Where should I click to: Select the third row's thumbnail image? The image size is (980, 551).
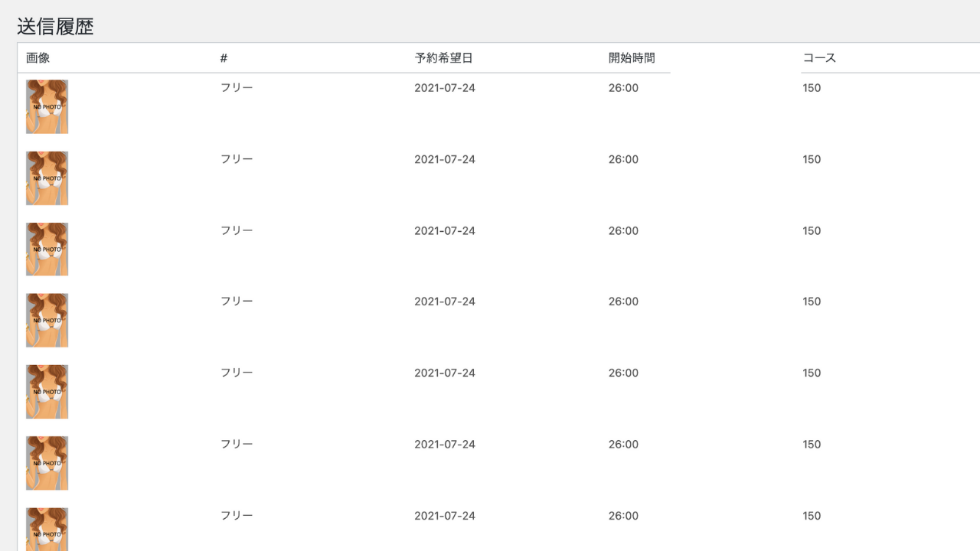[47, 249]
